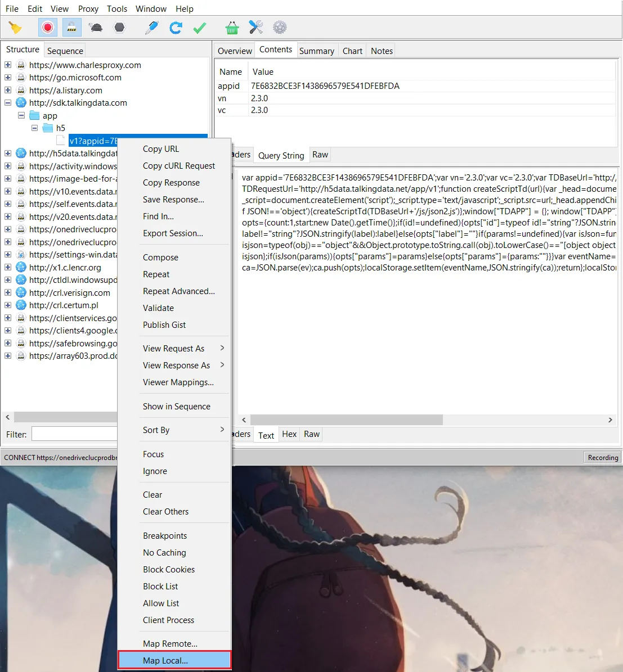This screenshot has height=672, width=623.
Task: Open Settings with the gear icon
Action: click(280, 28)
